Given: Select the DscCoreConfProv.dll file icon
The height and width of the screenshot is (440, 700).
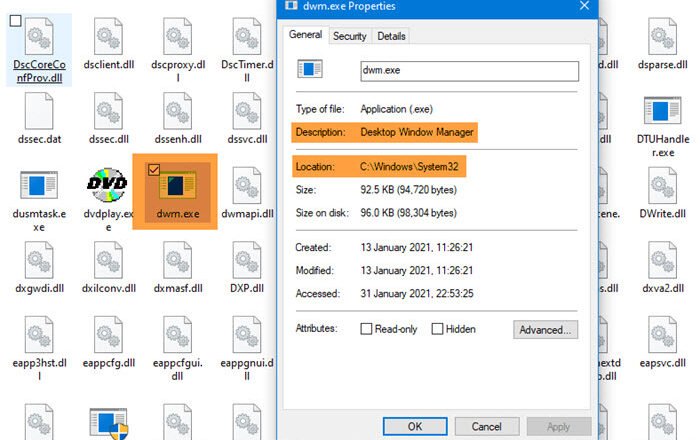Looking at the screenshot, I should pos(39,37).
